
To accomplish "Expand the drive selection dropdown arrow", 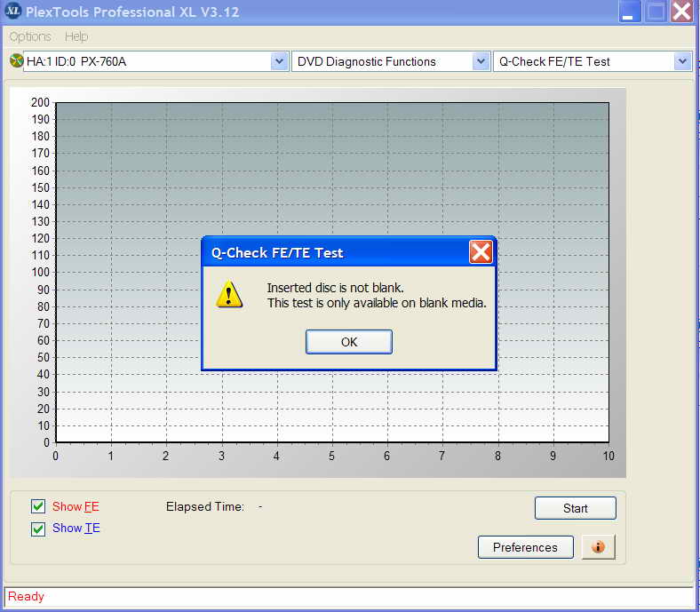I will [x=279, y=61].
